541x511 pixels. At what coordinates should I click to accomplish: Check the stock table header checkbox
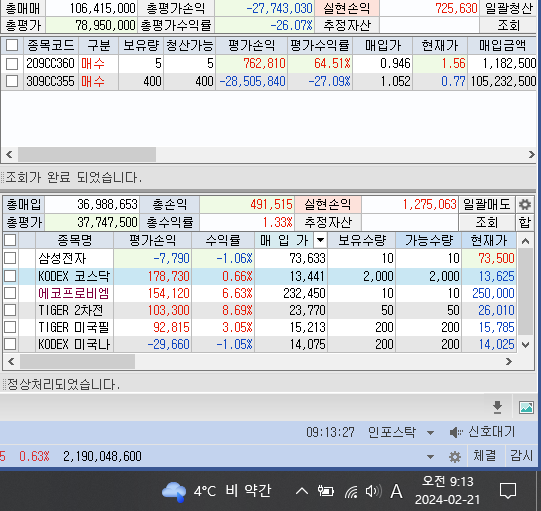(10, 240)
